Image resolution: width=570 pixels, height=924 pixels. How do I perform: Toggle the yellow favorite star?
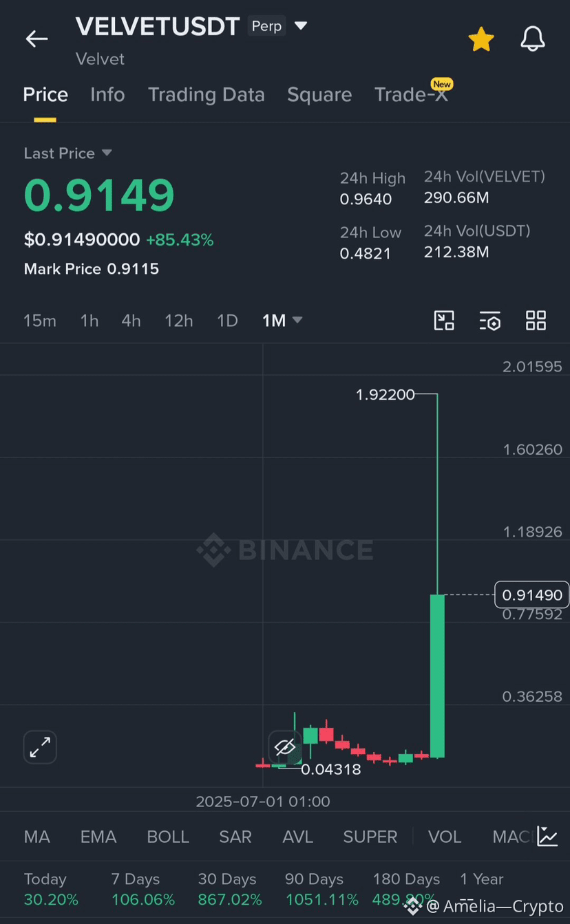(481, 39)
